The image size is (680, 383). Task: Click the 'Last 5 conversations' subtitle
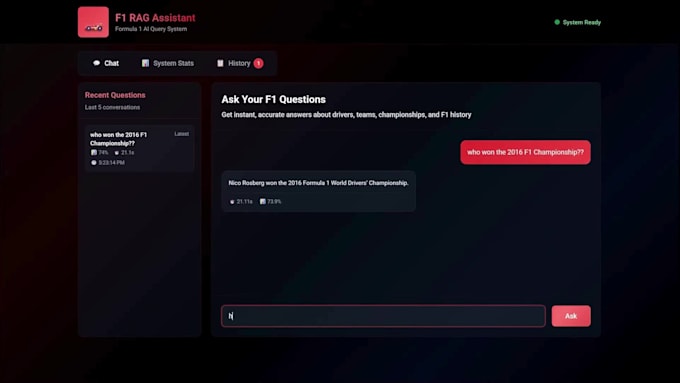[x=112, y=107]
